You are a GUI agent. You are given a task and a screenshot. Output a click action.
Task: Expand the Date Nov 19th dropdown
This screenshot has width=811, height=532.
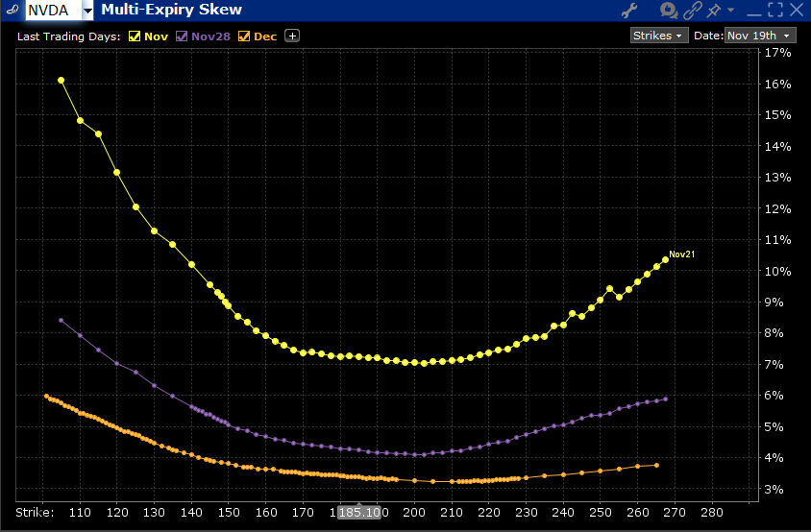tap(760, 36)
